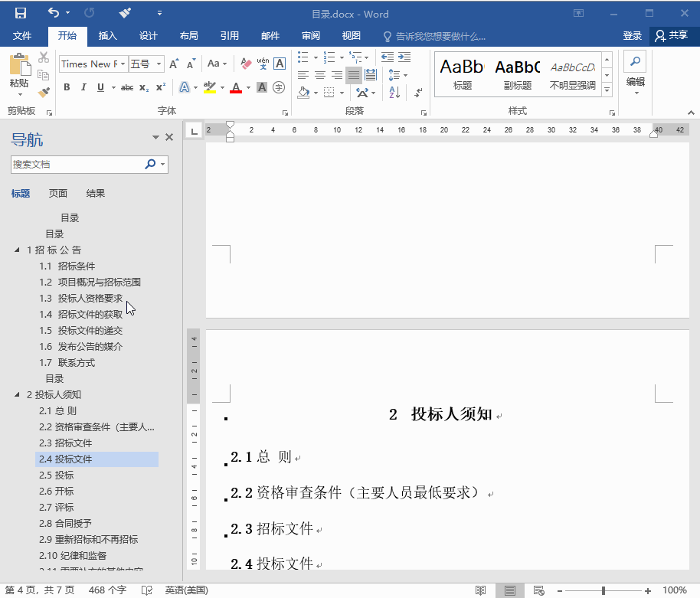Activate the Format Painter brush icon
700x598 pixels.
pyautogui.click(x=44, y=93)
